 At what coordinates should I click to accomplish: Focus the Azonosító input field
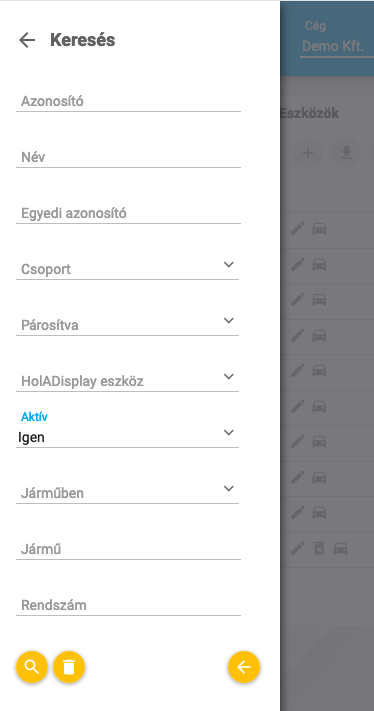128,101
